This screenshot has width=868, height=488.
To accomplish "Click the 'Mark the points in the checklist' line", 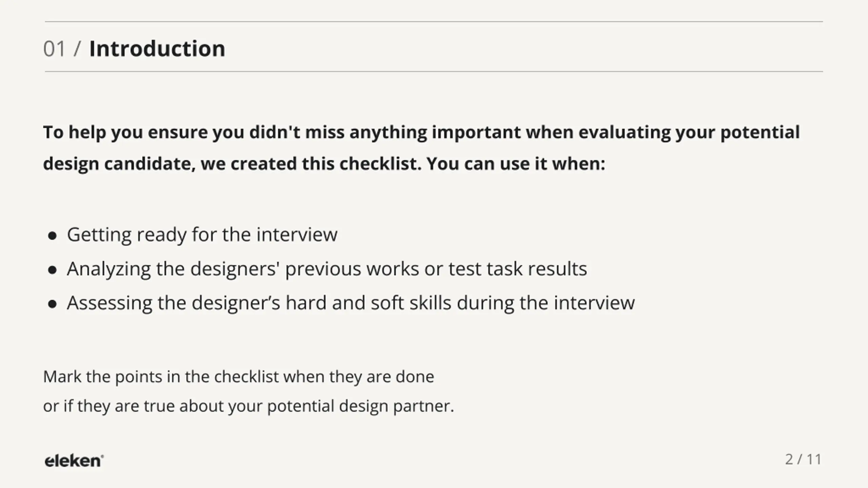I will pyautogui.click(x=239, y=377).
